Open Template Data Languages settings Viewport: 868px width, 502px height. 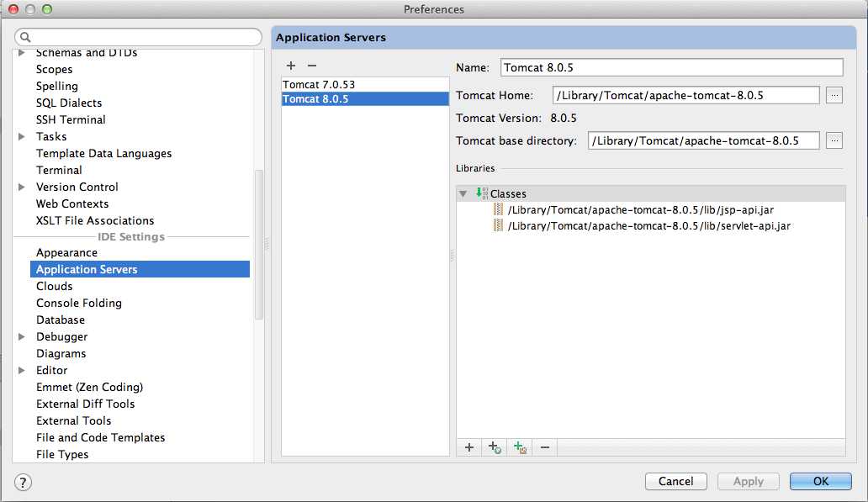(104, 153)
